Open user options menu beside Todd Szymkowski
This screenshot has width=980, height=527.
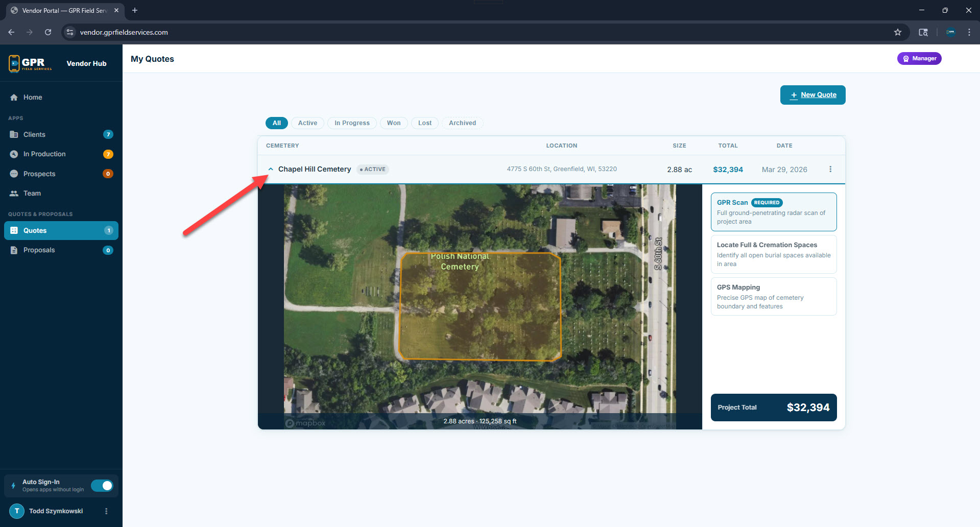(x=106, y=511)
